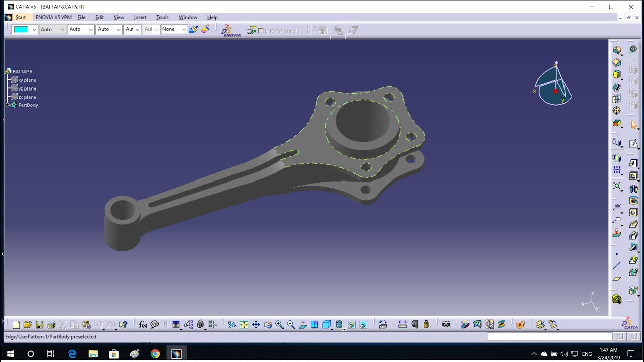This screenshot has height=362, width=644.
Task: Open Chrome from the taskbar
Action: (155, 354)
